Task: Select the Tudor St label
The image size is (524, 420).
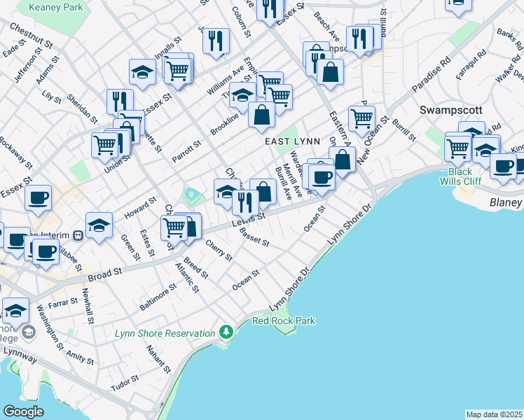Action: point(125,384)
